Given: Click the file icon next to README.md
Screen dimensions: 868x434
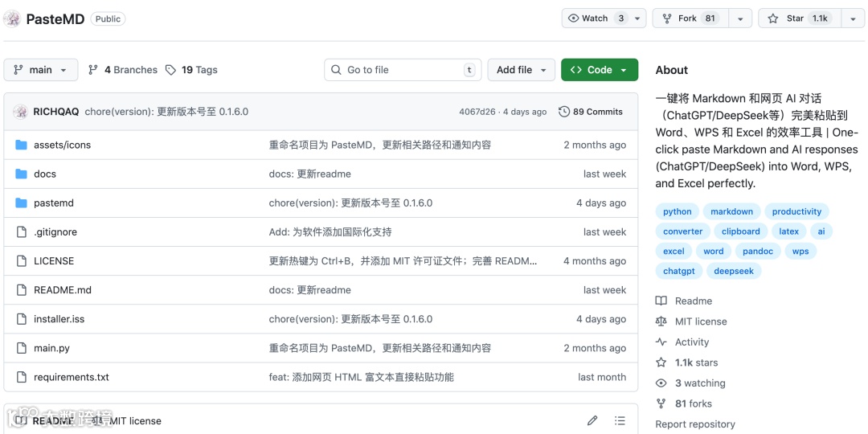Looking at the screenshot, I should 22,290.
